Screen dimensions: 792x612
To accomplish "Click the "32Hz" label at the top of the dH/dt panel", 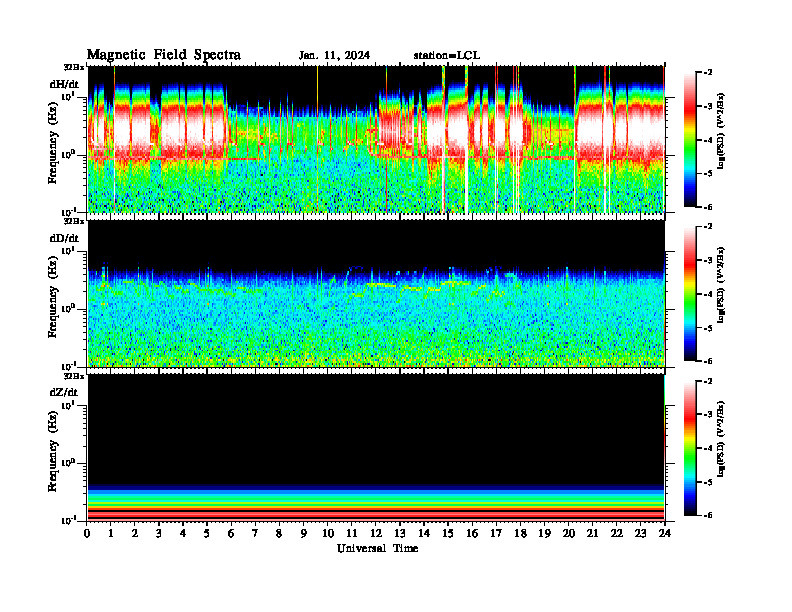I will pyautogui.click(x=74, y=67).
